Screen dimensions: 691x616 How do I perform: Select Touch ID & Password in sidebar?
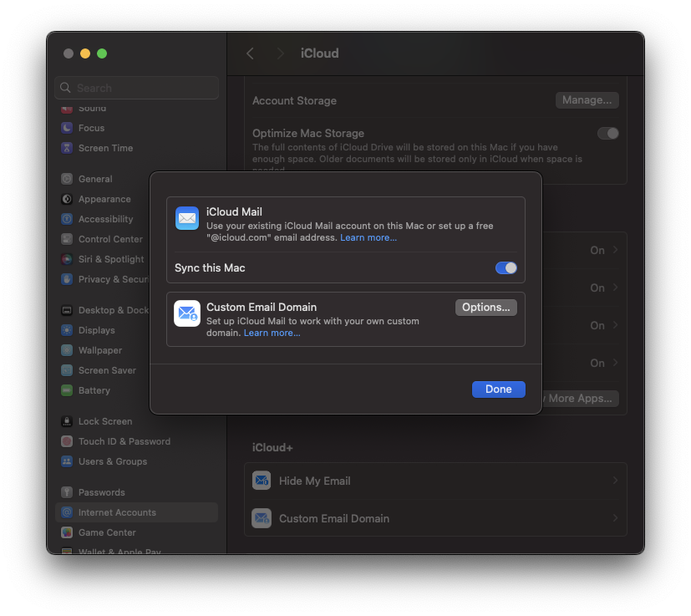(137, 441)
